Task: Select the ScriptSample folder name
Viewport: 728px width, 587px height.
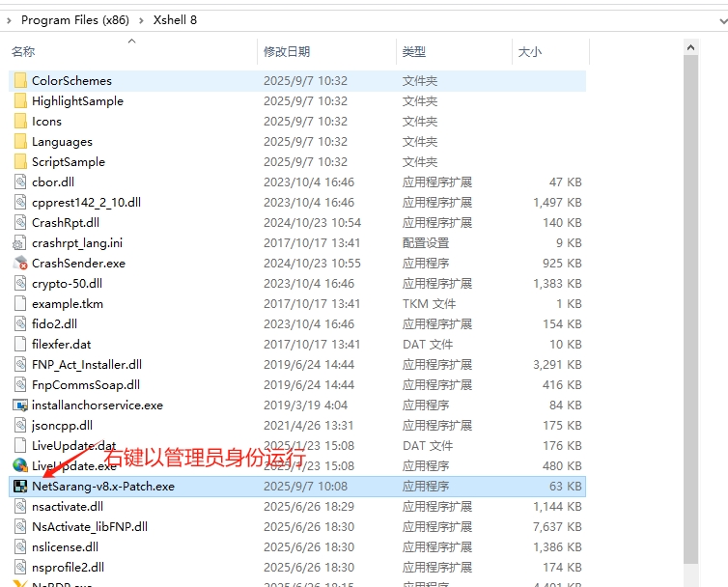Action: 69,161
